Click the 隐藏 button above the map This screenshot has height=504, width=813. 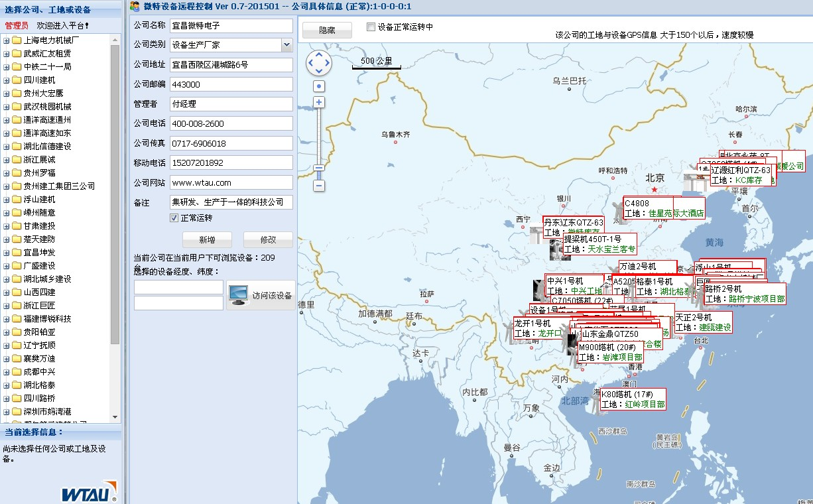click(x=327, y=31)
